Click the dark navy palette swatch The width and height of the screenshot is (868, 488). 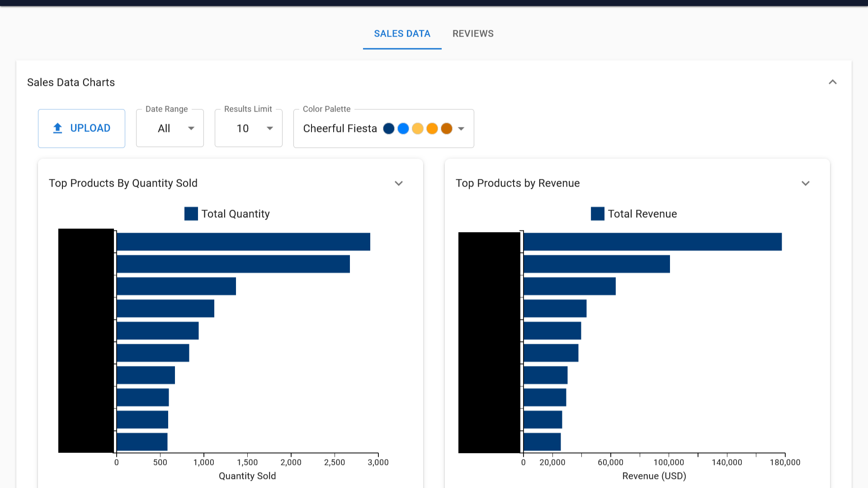point(389,129)
